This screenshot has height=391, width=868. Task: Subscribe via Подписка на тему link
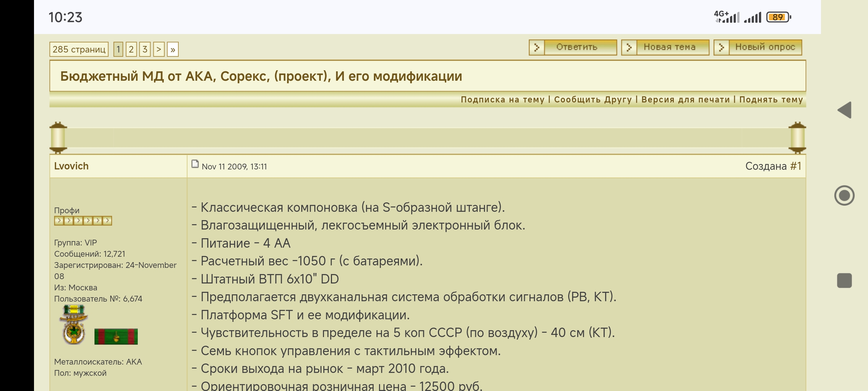coord(502,100)
